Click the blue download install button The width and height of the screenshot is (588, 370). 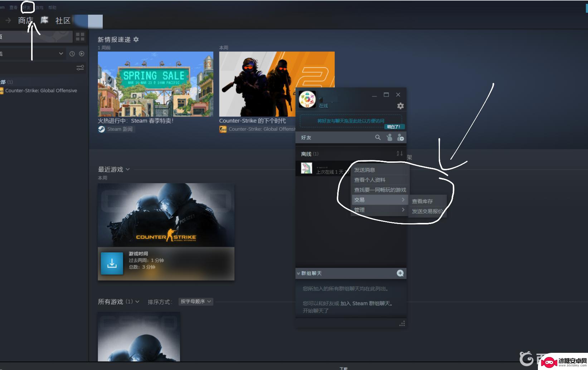click(112, 263)
